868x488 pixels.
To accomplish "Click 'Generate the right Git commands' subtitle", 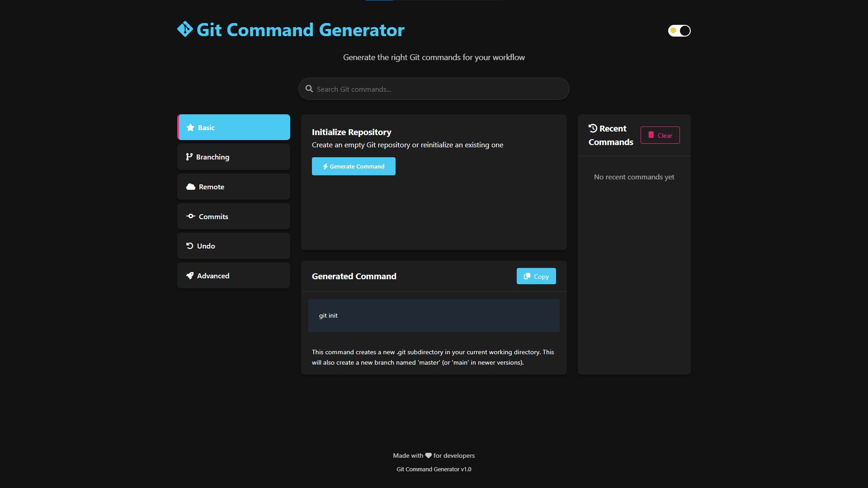I will [x=434, y=57].
